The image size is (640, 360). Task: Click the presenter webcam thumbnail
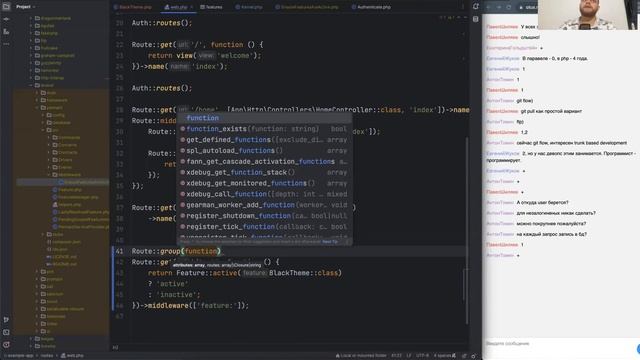click(588, 15)
